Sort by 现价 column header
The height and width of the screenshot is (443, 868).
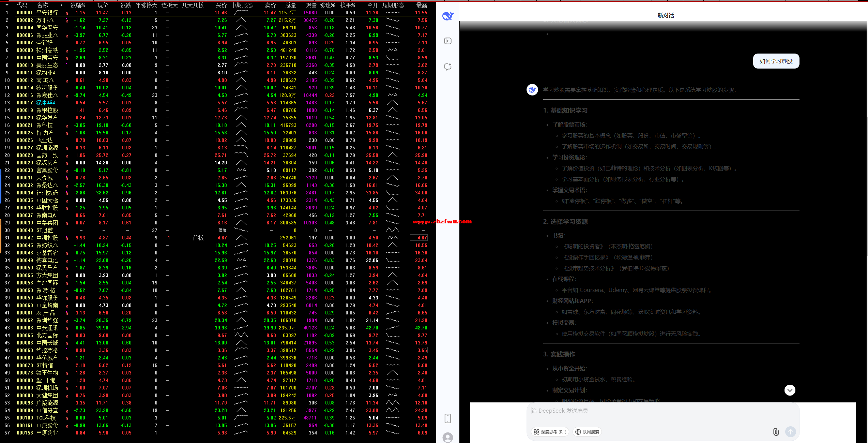[x=103, y=5]
